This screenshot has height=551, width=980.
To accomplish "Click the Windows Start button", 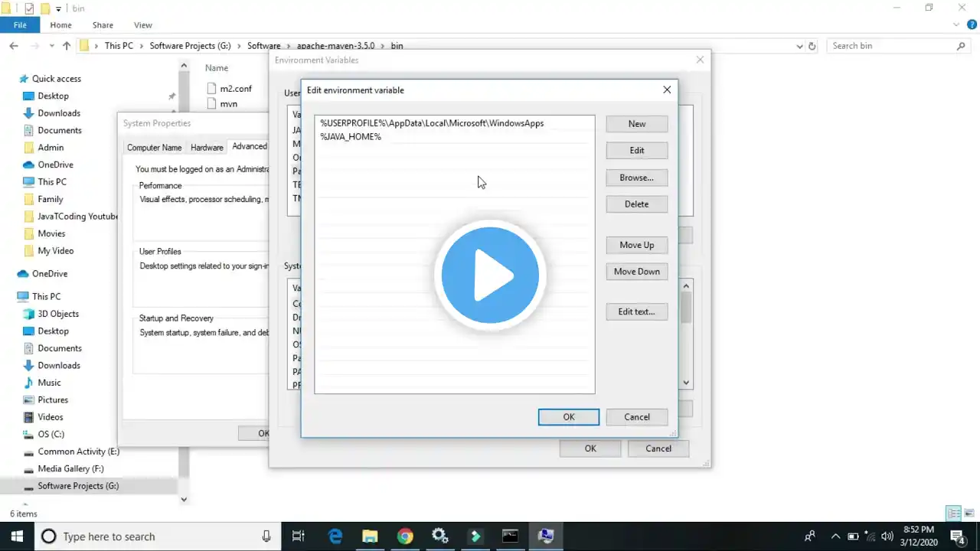I will click(x=17, y=536).
